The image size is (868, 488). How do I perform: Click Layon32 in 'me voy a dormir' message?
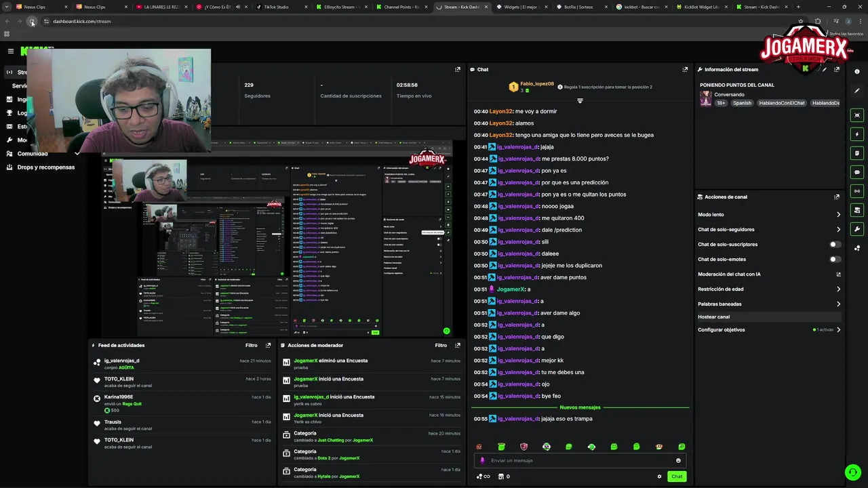[x=501, y=111]
